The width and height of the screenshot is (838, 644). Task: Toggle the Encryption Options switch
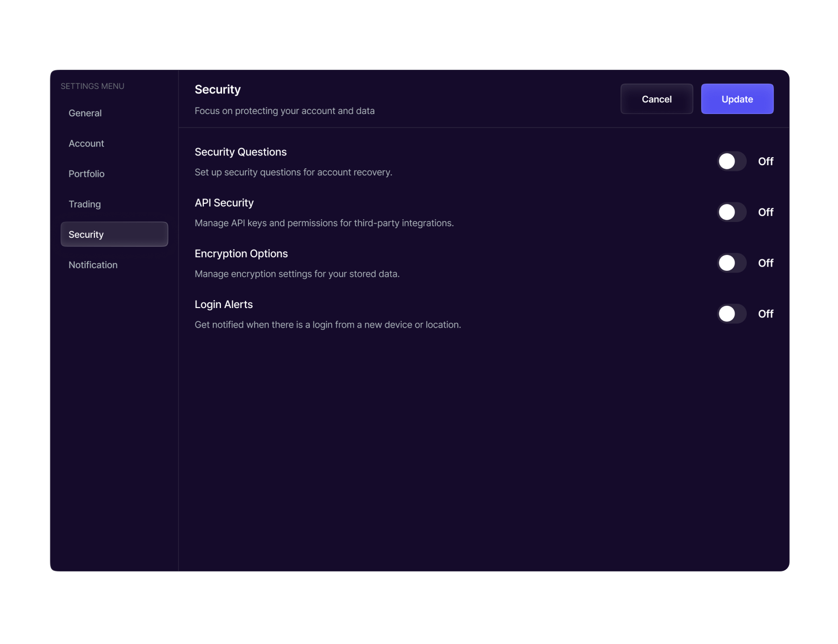click(x=731, y=263)
